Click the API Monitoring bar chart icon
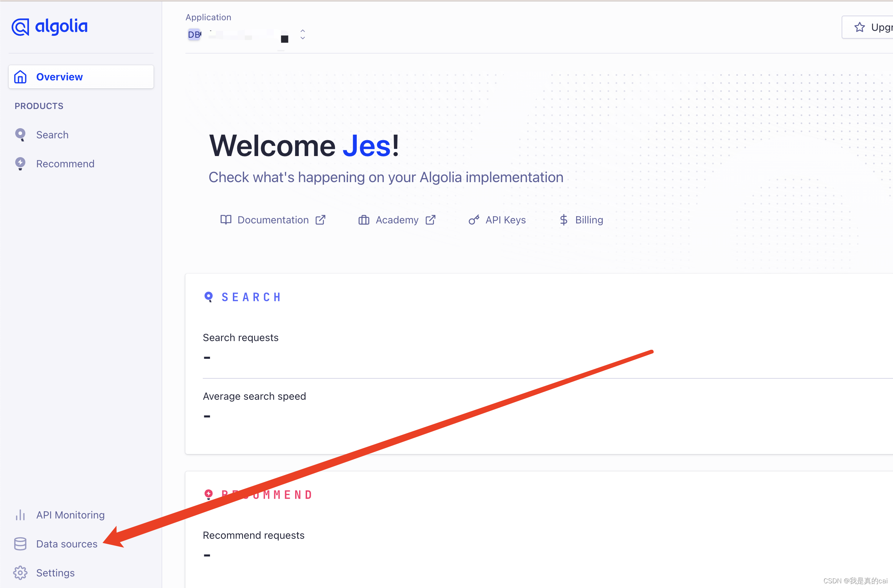 coord(20,515)
